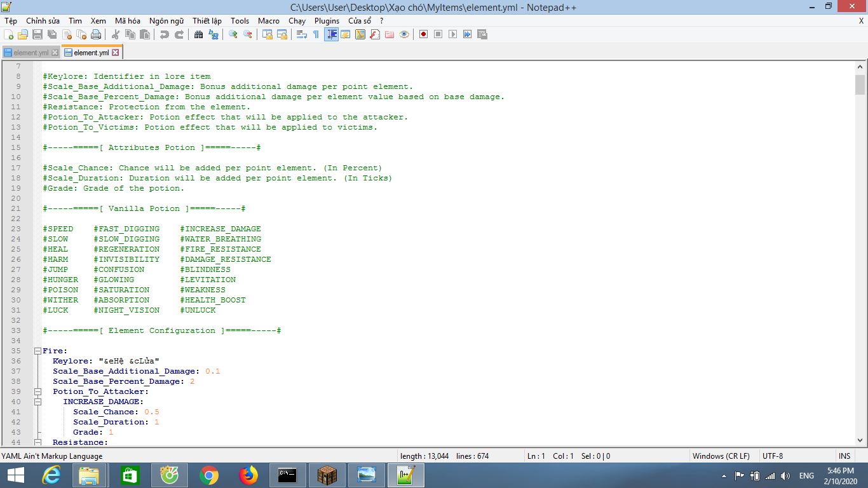Open Find using the binoculars icon
The image size is (868, 488).
tap(199, 34)
